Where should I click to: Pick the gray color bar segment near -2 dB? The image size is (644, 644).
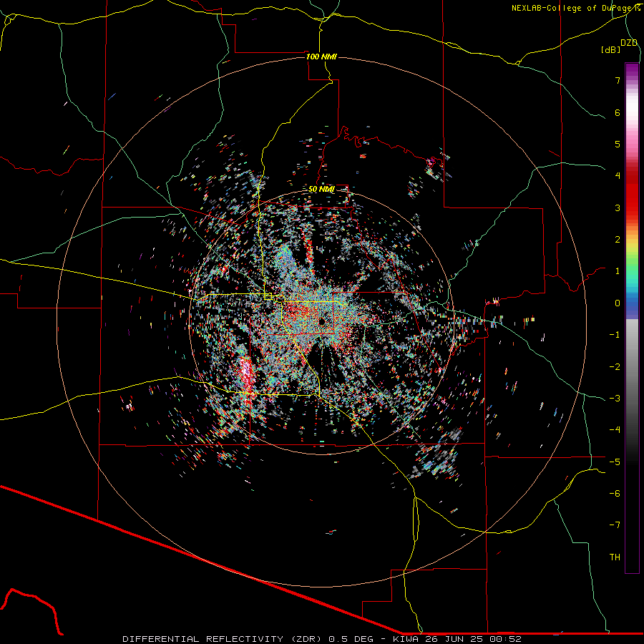[632, 367]
